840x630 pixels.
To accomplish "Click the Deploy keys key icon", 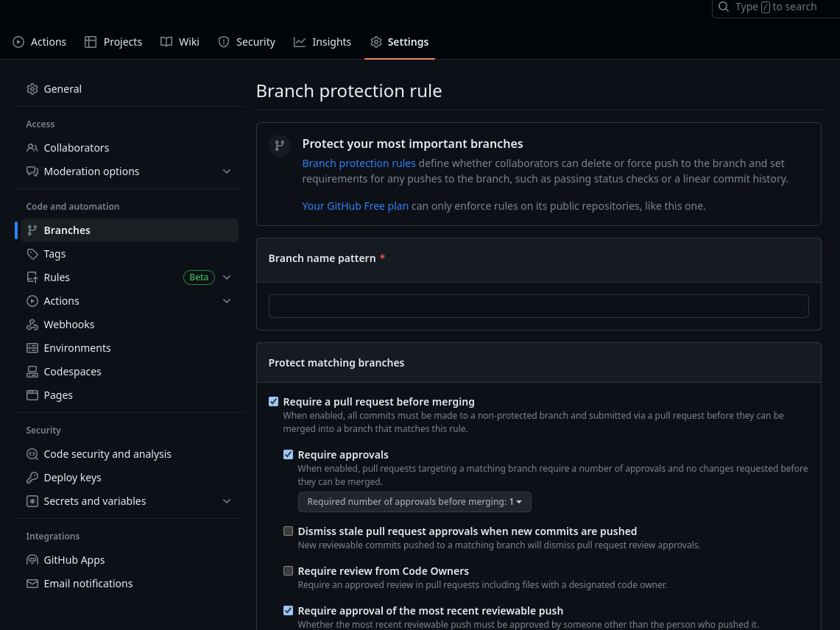I will 32,478.
